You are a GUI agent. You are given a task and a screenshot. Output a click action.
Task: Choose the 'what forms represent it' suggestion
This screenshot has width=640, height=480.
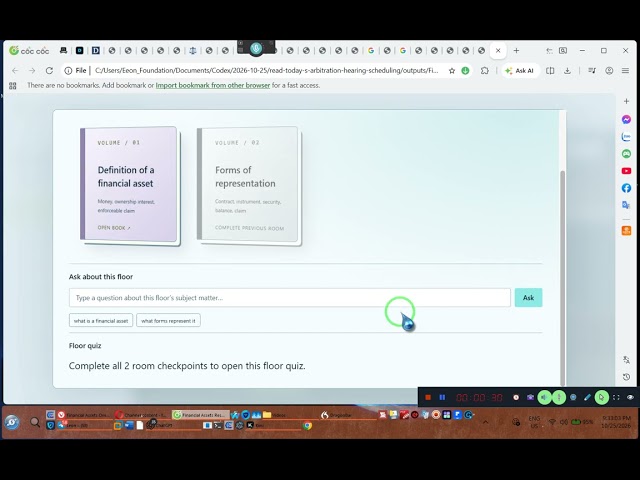click(168, 321)
